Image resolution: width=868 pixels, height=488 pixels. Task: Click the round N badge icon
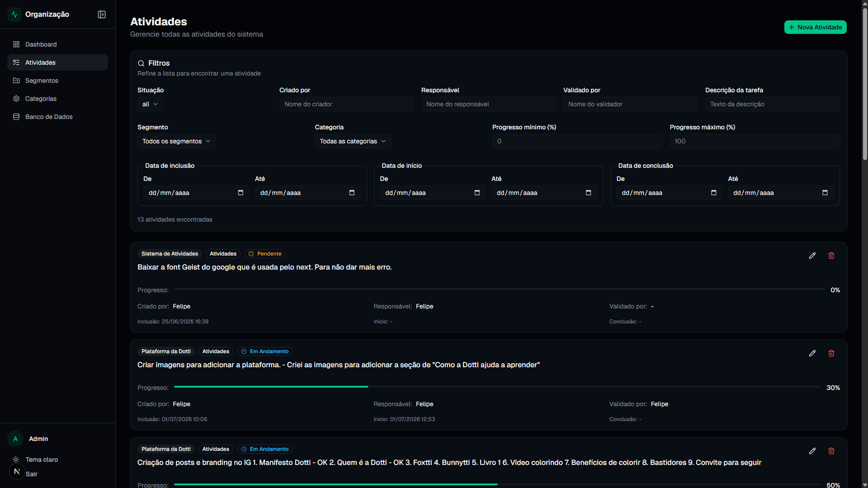click(17, 471)
